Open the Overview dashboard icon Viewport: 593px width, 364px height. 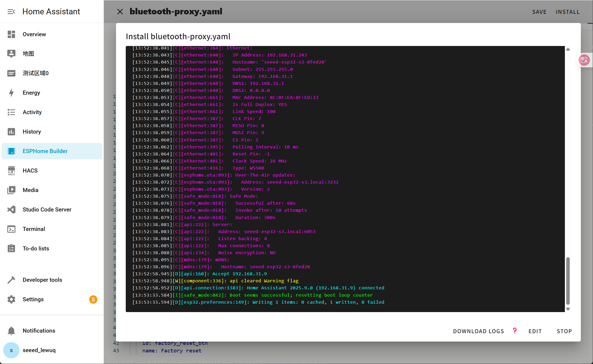click(x=11, y=34)
